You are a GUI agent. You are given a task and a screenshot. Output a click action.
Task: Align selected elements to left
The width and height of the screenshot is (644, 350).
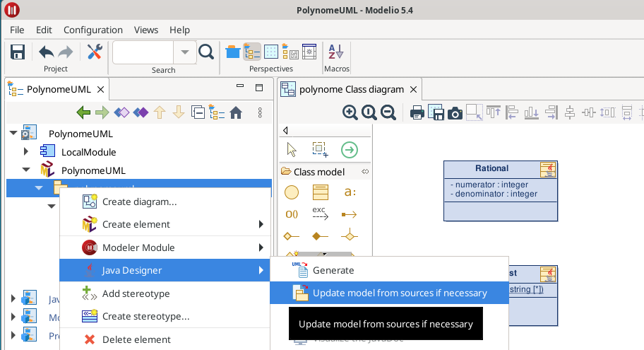(512, 112)
